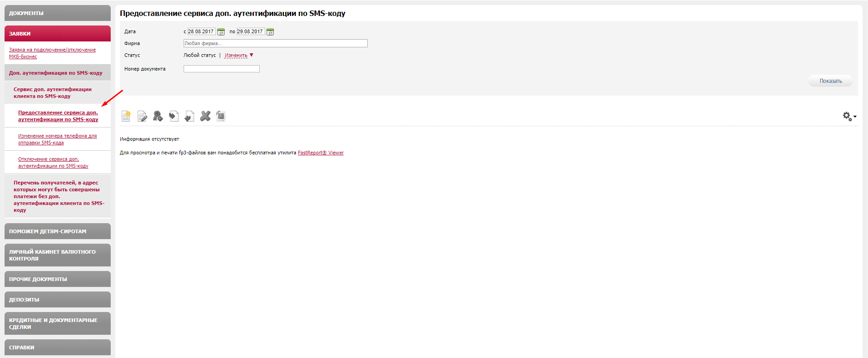The image size is (868, 358).
Task: Click the new document icon with the star
Action: tap(126, 116)
